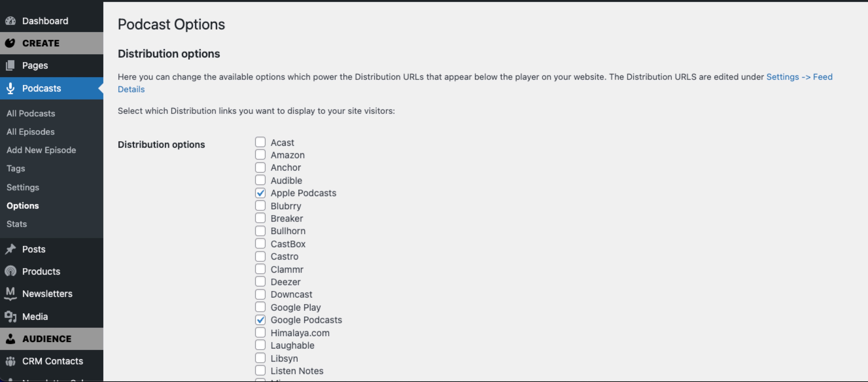This screenshot has width=868, height=382.
Task: Open the podcast Settings submenu item
Action: point(22,187)
